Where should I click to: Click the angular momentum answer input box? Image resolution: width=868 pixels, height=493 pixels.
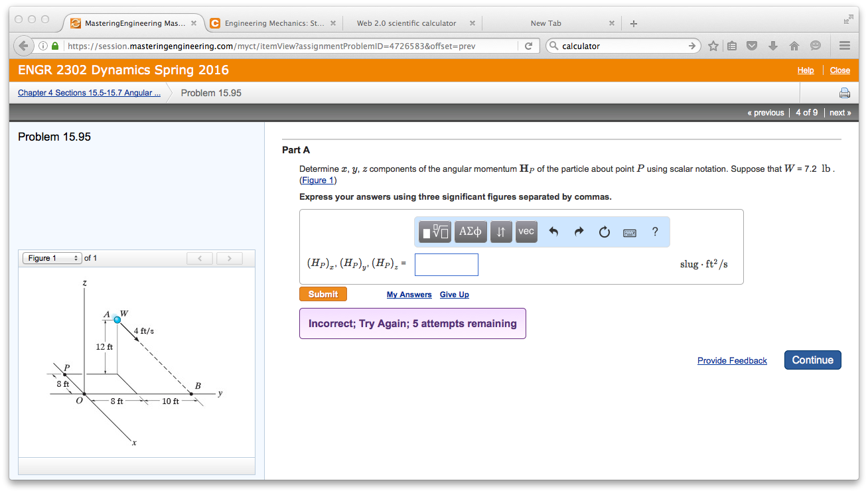click(x=446, y=265)
